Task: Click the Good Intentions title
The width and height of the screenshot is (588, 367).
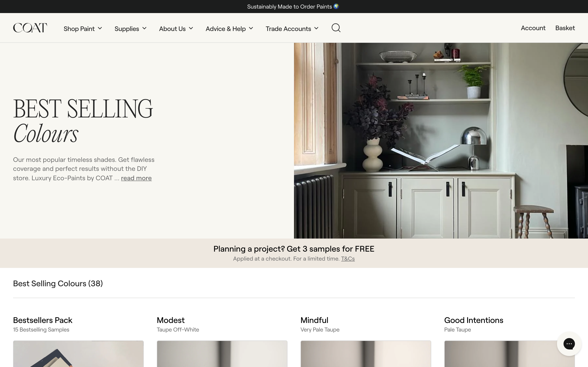Action: [473, 320]
